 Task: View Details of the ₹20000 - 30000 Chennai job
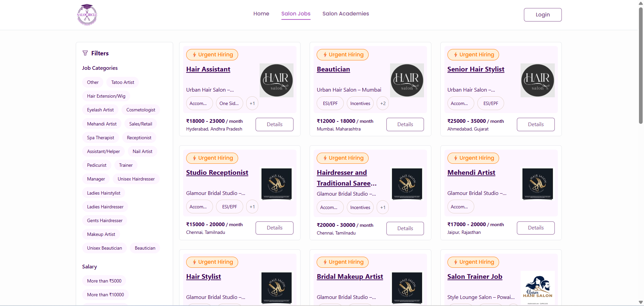405,228
